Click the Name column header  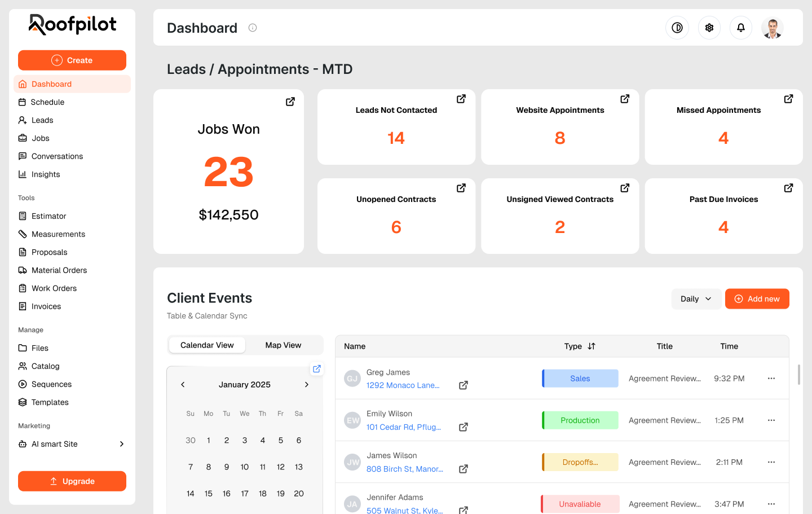pyautogui.click(x=355, y=346)
